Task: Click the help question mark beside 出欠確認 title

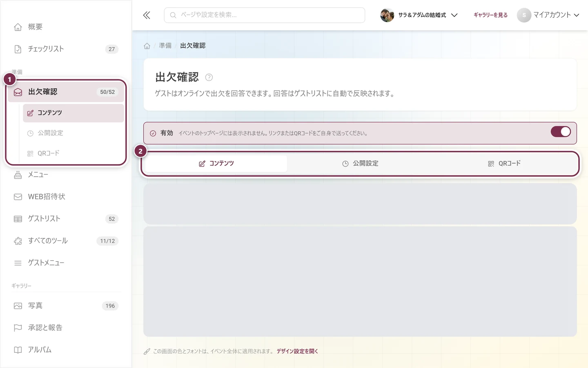Action: 209,77
